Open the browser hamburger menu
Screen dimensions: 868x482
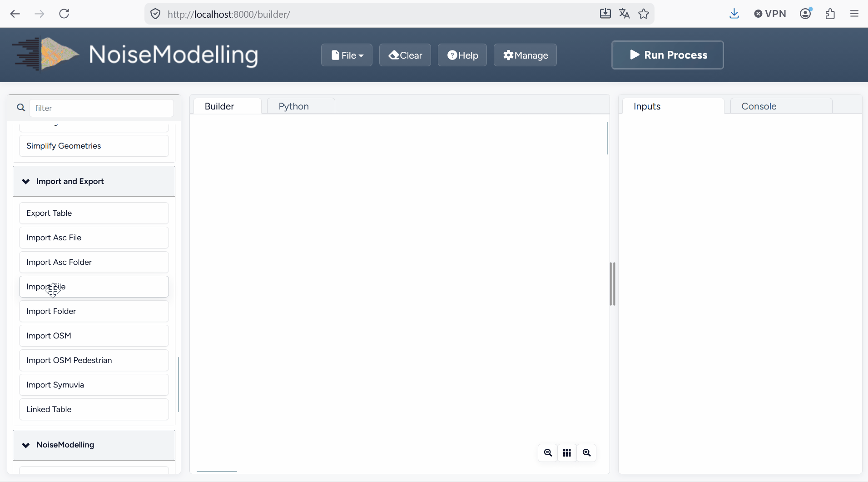(854, 14)
